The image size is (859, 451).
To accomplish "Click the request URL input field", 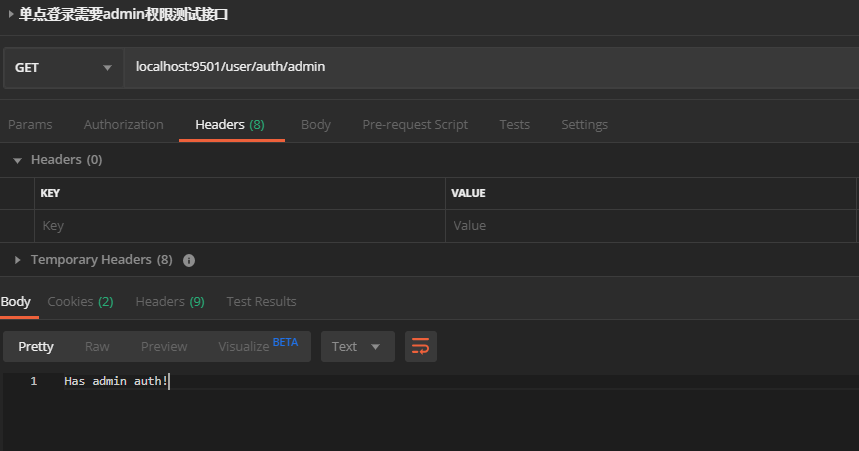I will [x=480, y=67].
